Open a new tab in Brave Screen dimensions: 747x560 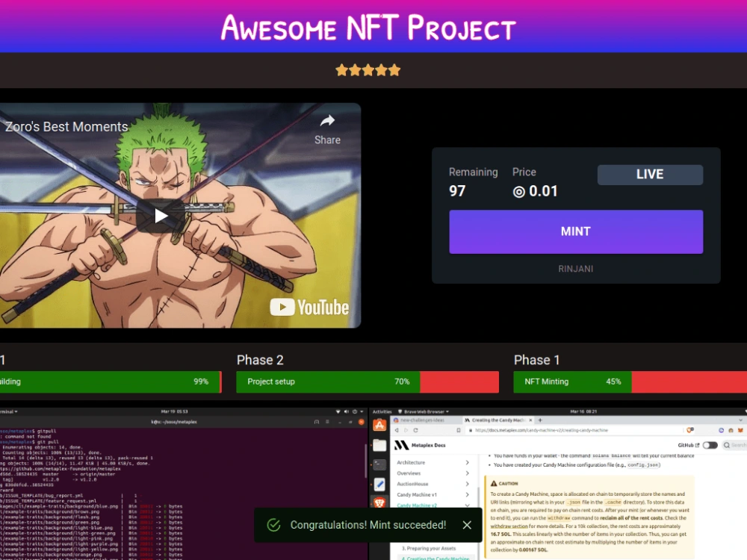[x=540, y=420]
